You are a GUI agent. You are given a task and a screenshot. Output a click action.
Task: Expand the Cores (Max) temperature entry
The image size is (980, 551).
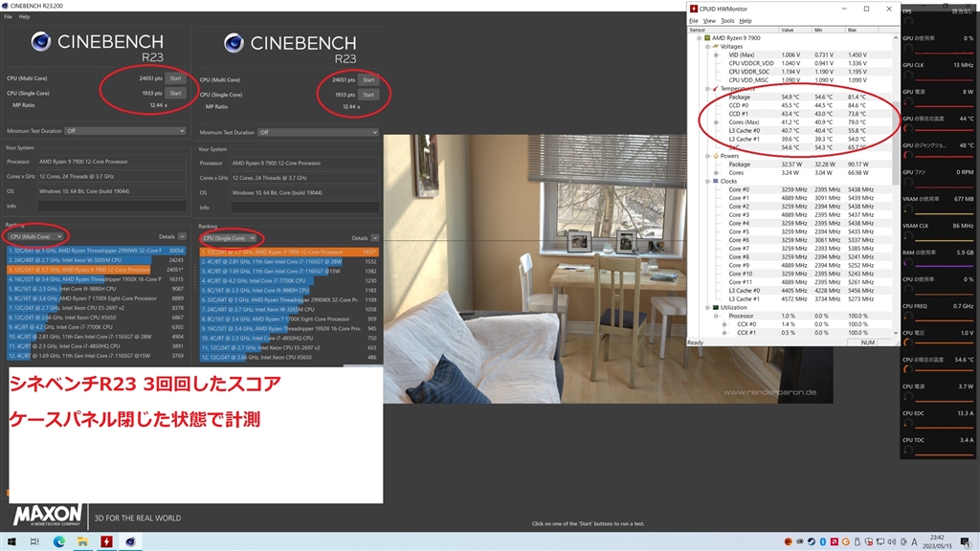coord(716,122)
